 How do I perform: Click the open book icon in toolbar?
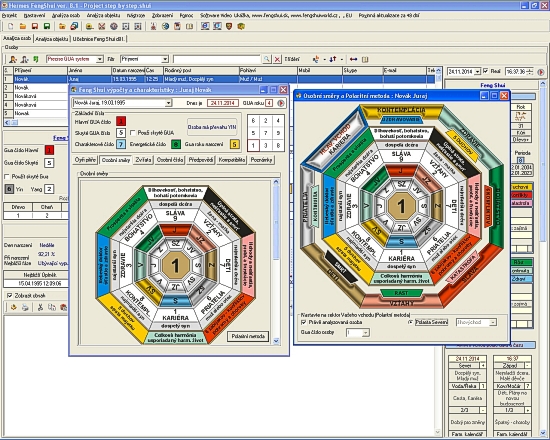189,26
